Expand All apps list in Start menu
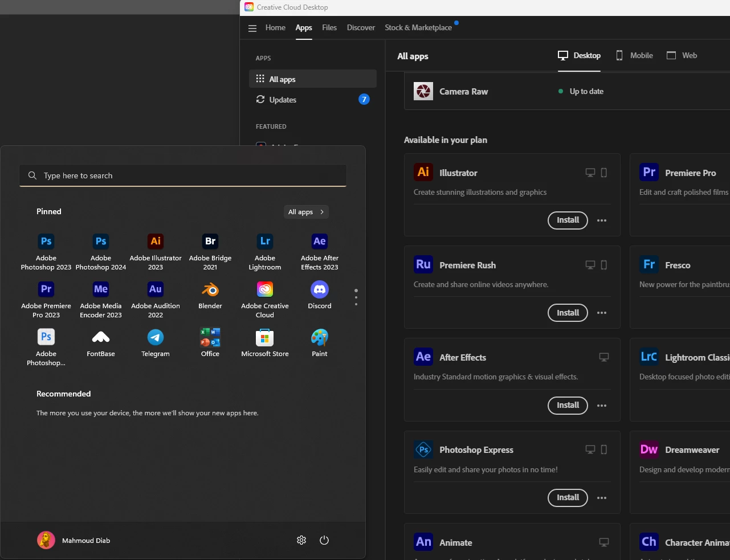730x560 pixels. click(x=306, y=212)
